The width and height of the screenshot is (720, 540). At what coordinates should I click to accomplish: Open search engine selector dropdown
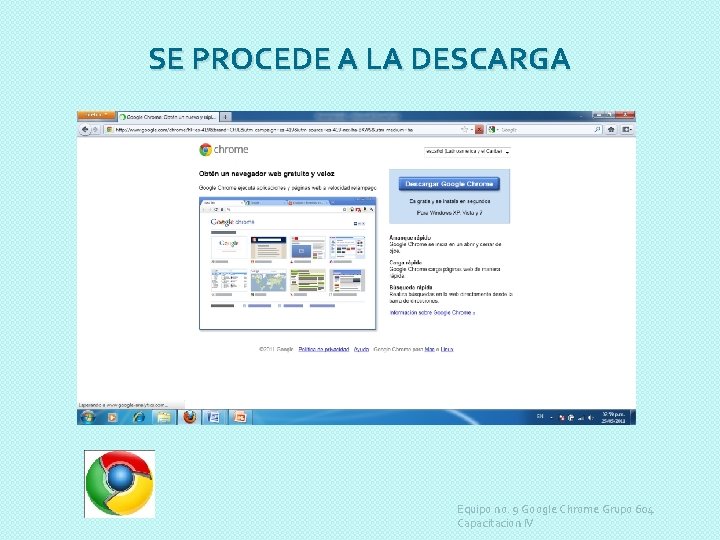[x=494, y=130]
